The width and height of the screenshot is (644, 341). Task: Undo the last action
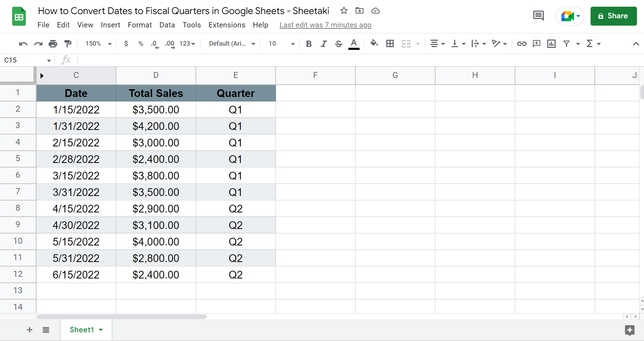[22, 44]
